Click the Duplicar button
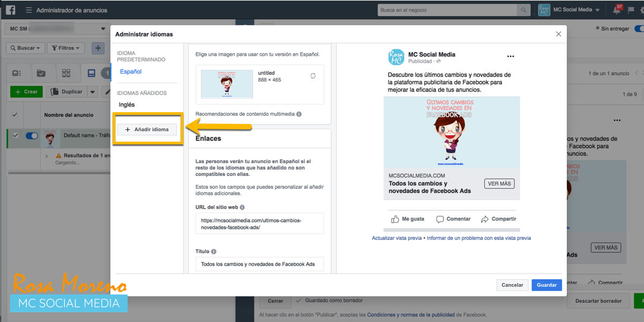644x322 pixels. click(66, 92)
